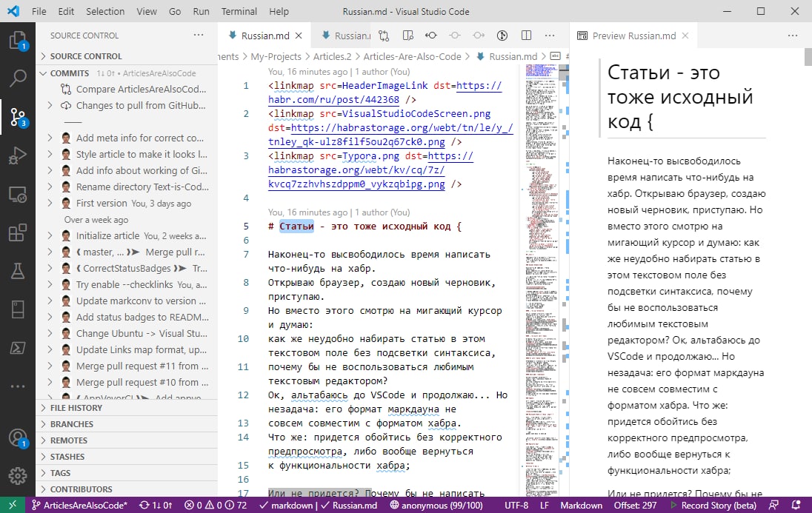
Task: Close the Preview Russian.md tab
Action: 685,36
